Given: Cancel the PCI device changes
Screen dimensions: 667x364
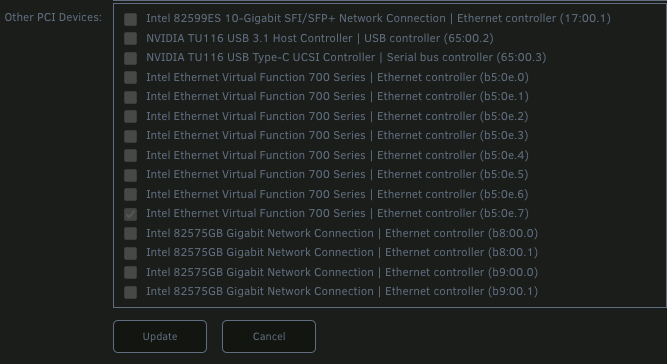Looking at the screenshot, I should click(x=269, y=336).
